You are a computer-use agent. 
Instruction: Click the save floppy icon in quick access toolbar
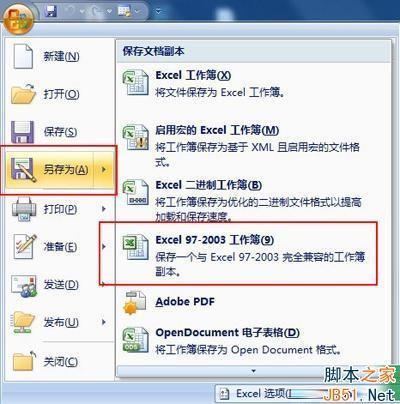tap(50, 12)
